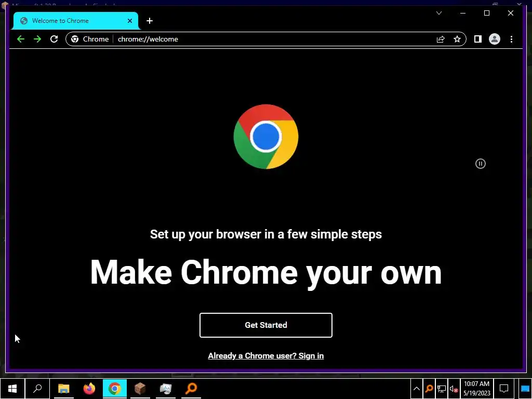532x399 pixels.
Task: Open the profile avatar menu
Action: (495, 39)
